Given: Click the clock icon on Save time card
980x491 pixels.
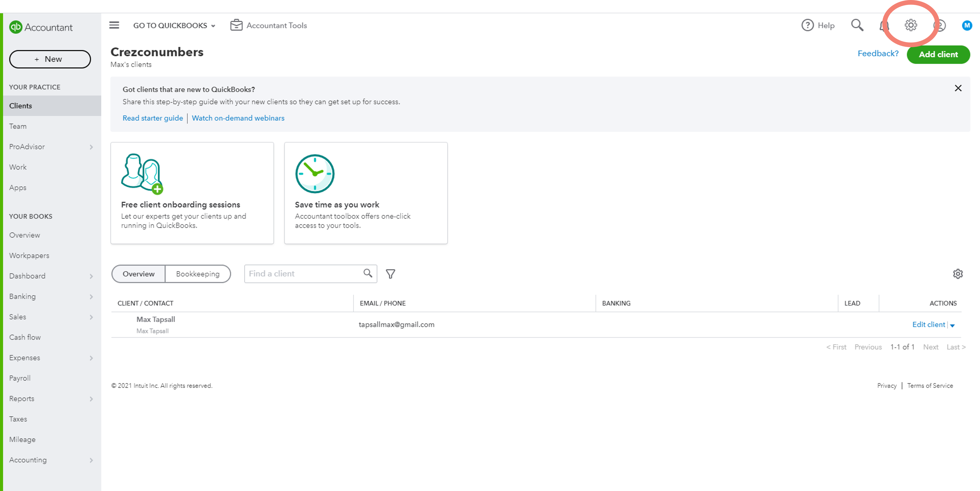Looking at the screenshot, I should click(315, 174).
